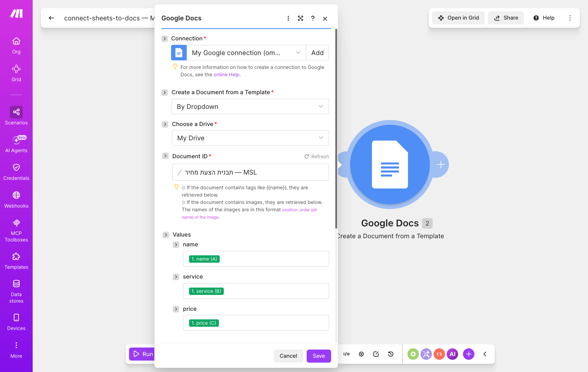588x372 pixels.
Task: Open notes icon in bottom toolbar
Action: [376, 354]
